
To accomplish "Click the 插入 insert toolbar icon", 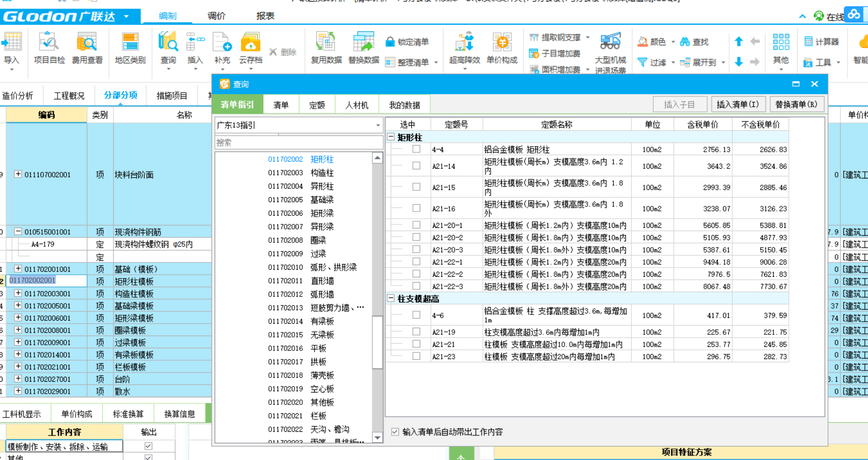I will click(195, 42).
